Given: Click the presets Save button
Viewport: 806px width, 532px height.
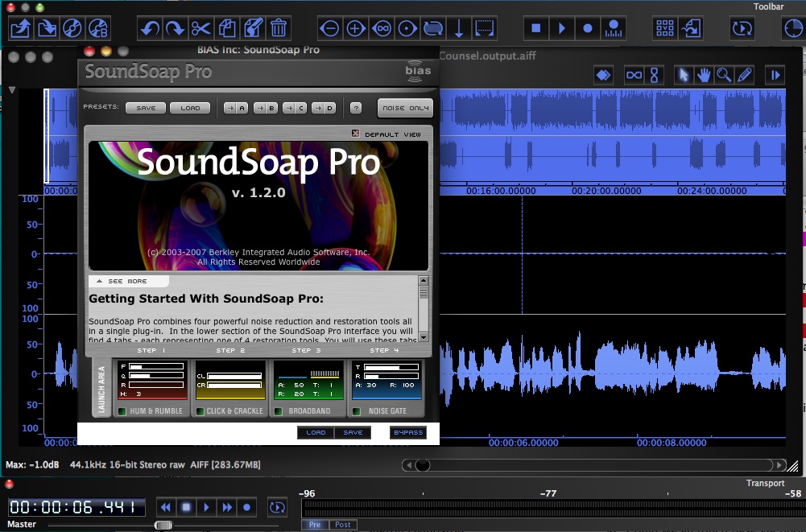Looking at the screenshot, I should tap(146, 108).
